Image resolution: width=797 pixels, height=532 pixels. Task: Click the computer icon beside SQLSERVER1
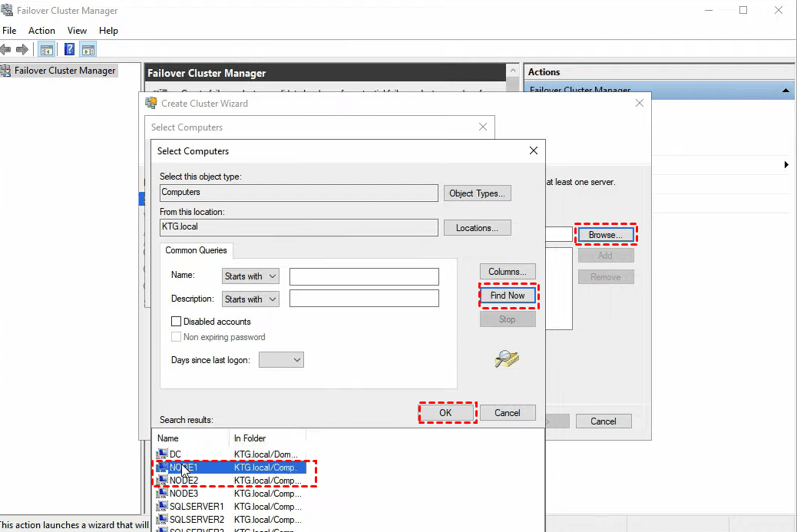pos(162,506)
